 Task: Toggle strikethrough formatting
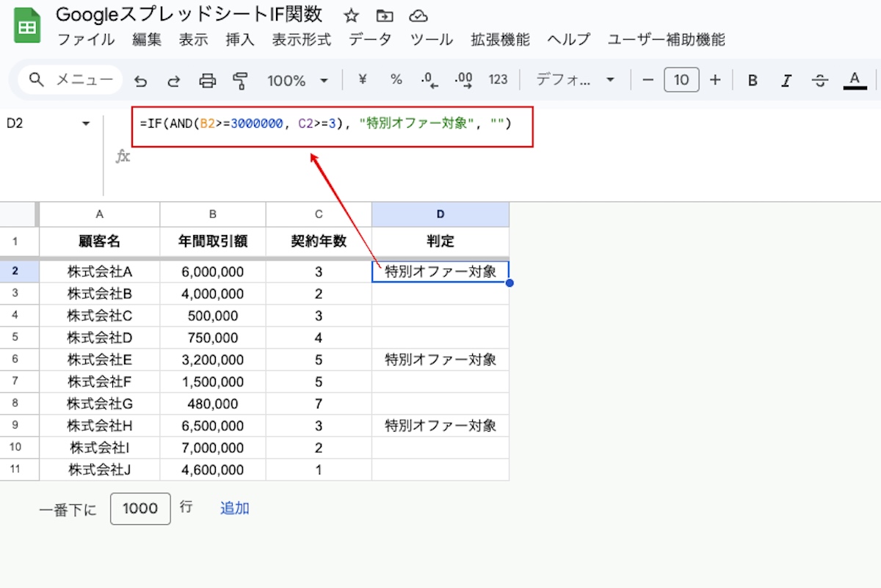click(821, 80)
